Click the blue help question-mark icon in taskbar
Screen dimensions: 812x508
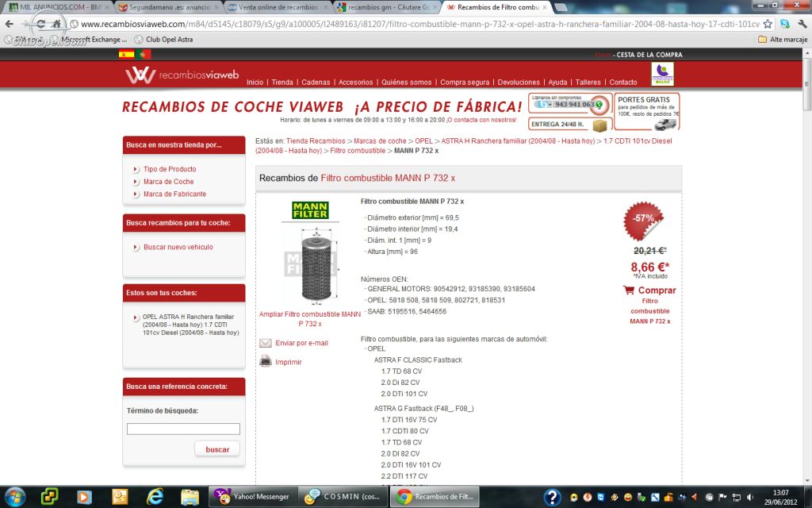click(x=553, y=497)
